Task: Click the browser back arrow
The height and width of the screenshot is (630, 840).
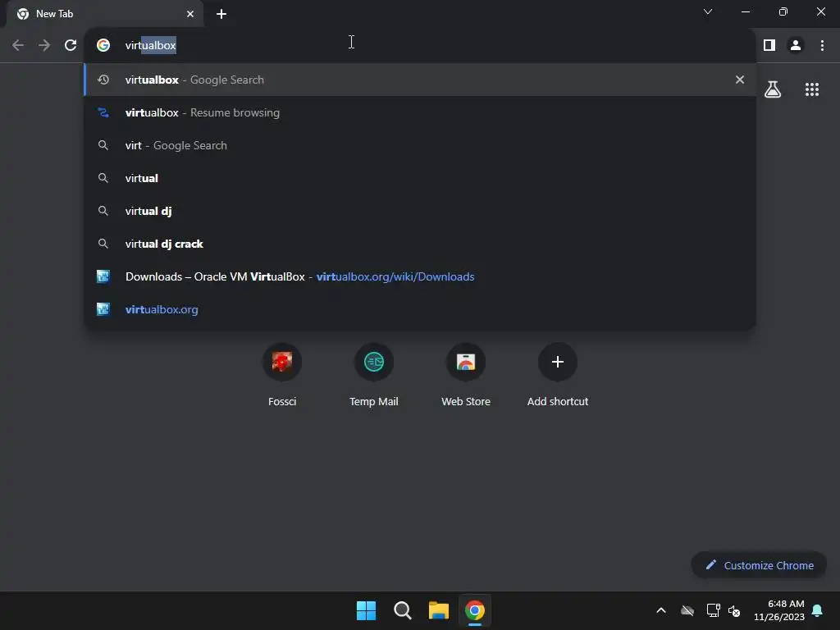Action: (18, 46)
